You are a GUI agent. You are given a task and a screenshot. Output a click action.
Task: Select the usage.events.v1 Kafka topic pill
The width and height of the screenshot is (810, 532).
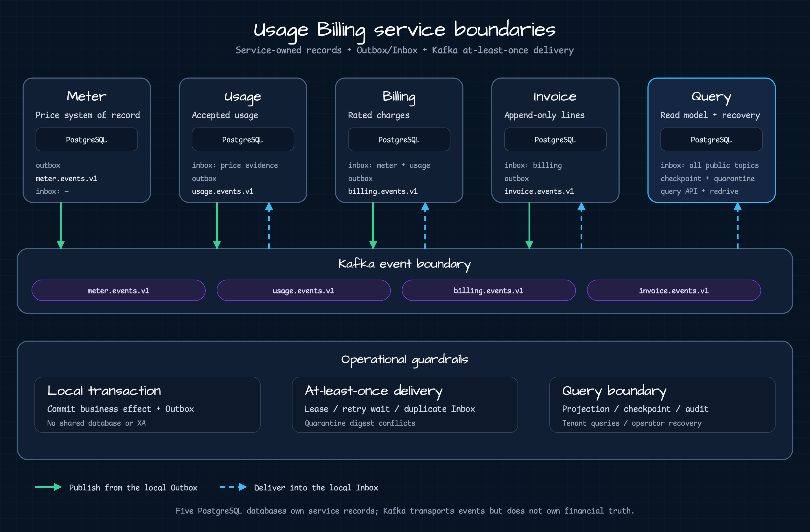tap(303, 291)
